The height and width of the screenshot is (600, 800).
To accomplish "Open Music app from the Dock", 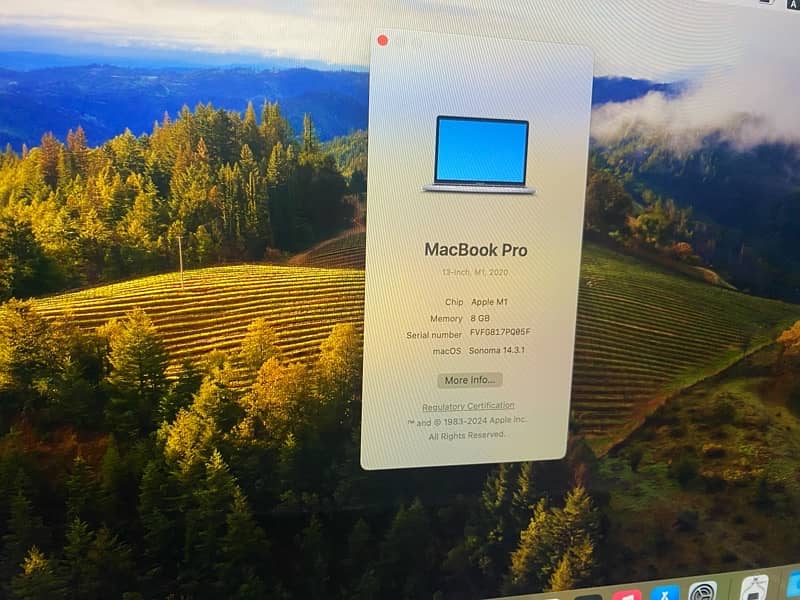I will pos(626,595).
